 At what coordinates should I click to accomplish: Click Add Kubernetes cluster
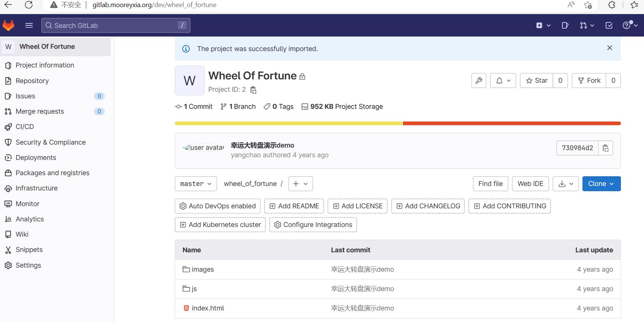click(220, 225)
